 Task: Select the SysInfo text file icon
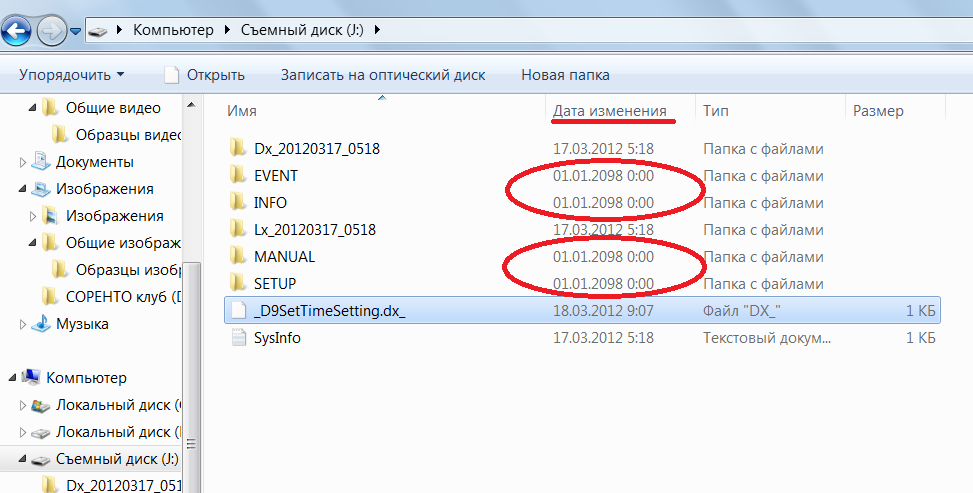coord(237,338)
